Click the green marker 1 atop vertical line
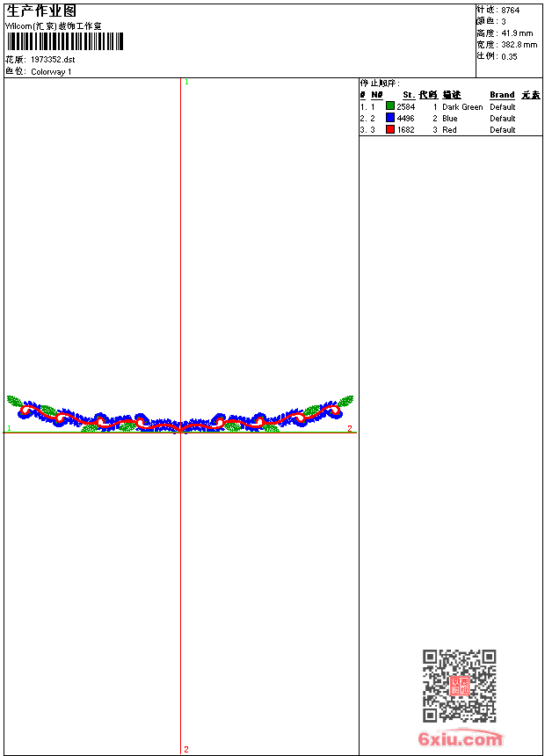 (x=186, y=82)
